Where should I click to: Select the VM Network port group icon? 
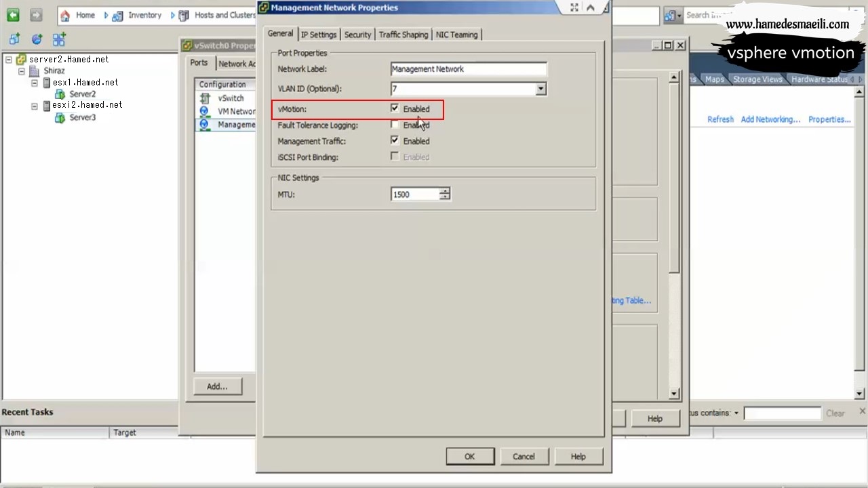[204, 111]
